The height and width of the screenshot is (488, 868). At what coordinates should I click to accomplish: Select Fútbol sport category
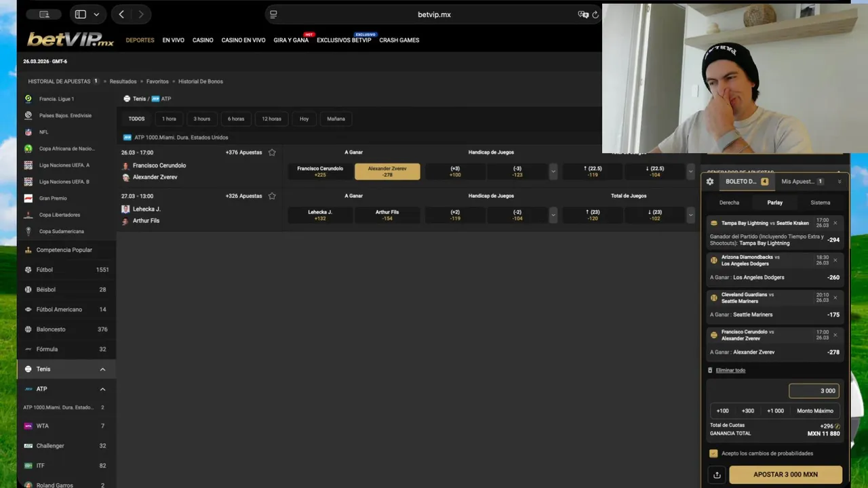click(x=66, y=270)
